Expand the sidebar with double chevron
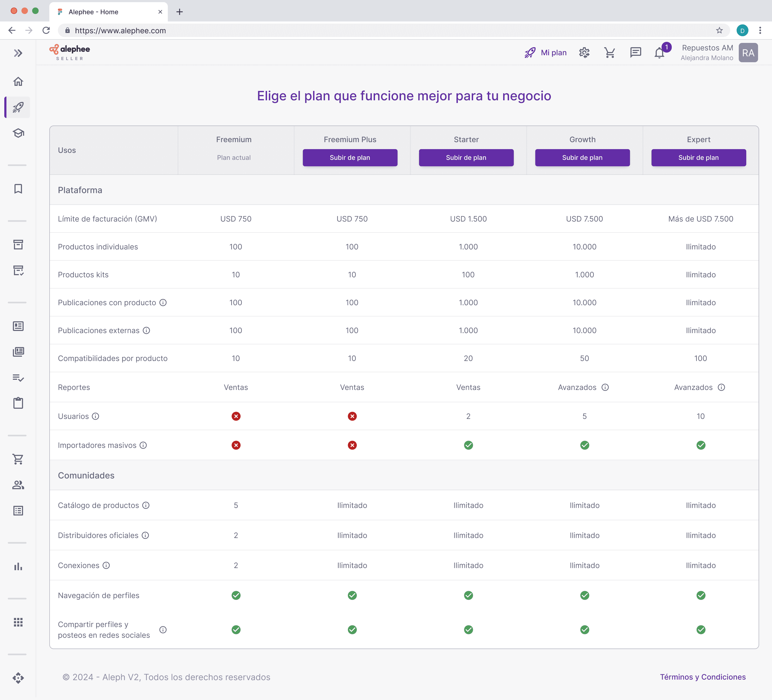Viewport: 772px width, 700px height. pyautogui.click(x=18, y=53)
